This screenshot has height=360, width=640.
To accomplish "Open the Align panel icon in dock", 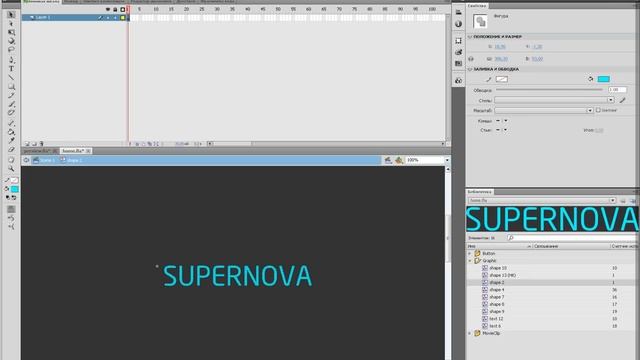I will [458, 12].
